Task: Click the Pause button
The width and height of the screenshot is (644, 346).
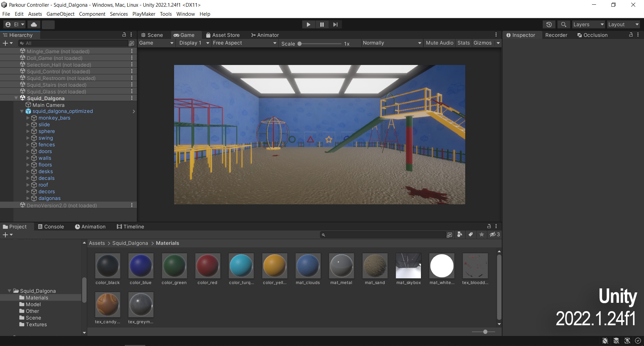Action: (322, 24)
